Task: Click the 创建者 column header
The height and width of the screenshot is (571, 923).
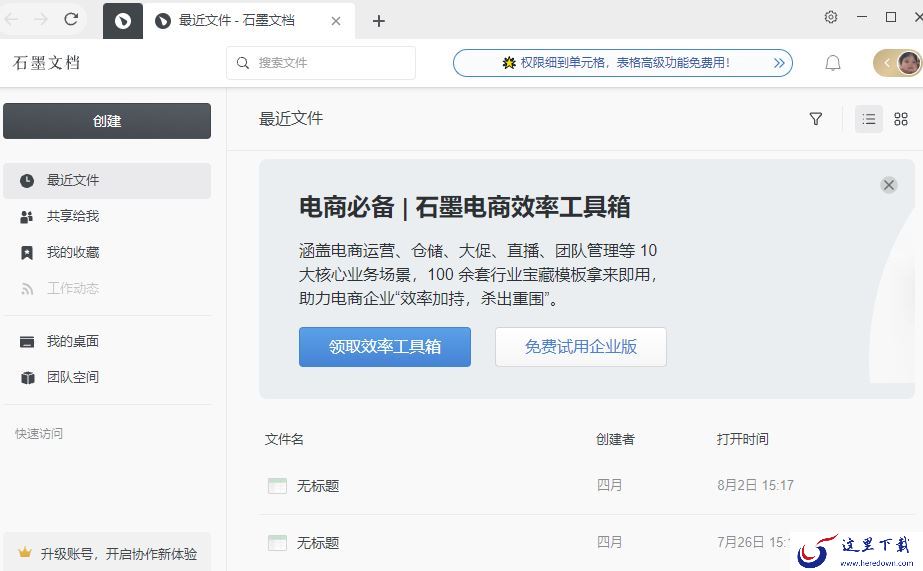Action: coord(615,439)
